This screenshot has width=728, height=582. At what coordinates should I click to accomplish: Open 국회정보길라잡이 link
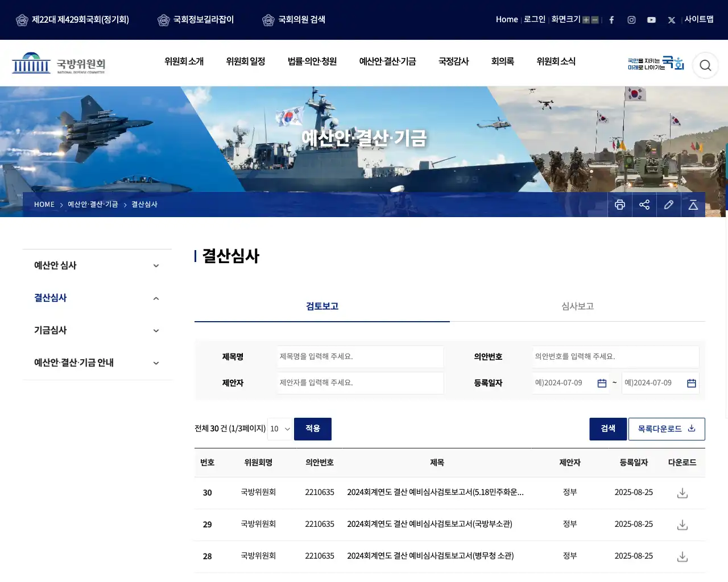196,20
